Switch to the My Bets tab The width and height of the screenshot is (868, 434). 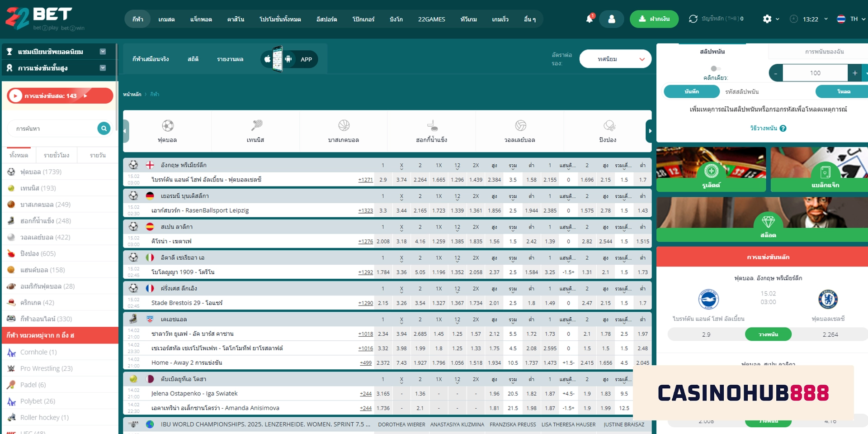(x=824, y=52)
